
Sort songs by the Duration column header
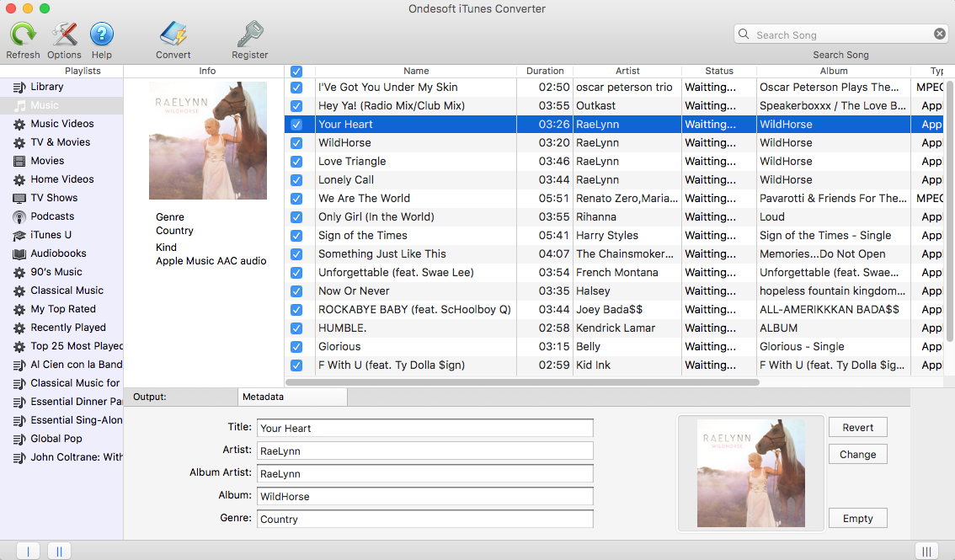click(545, 72)
